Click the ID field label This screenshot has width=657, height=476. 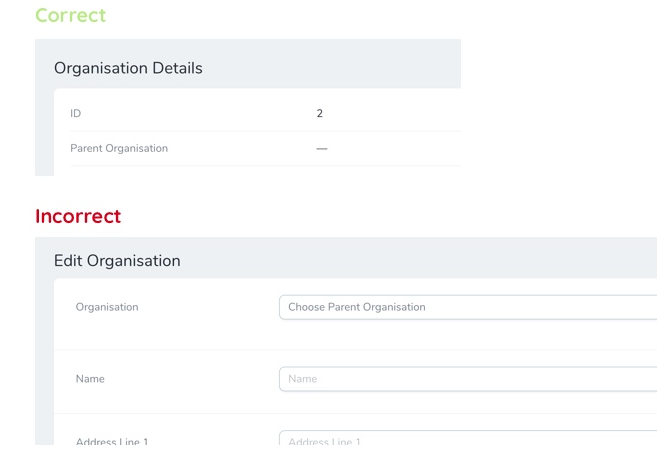pos(76,114)
